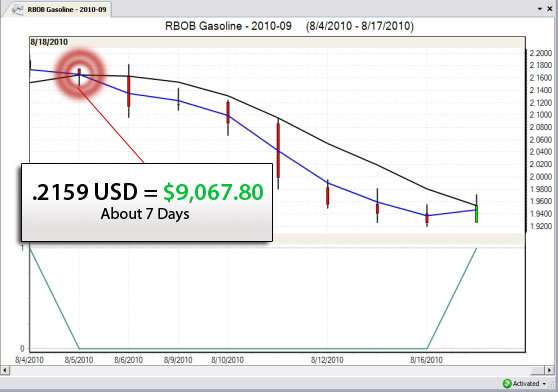
Task: Click the 8/18/2010 date label
Action: click(x=49, y=42)
